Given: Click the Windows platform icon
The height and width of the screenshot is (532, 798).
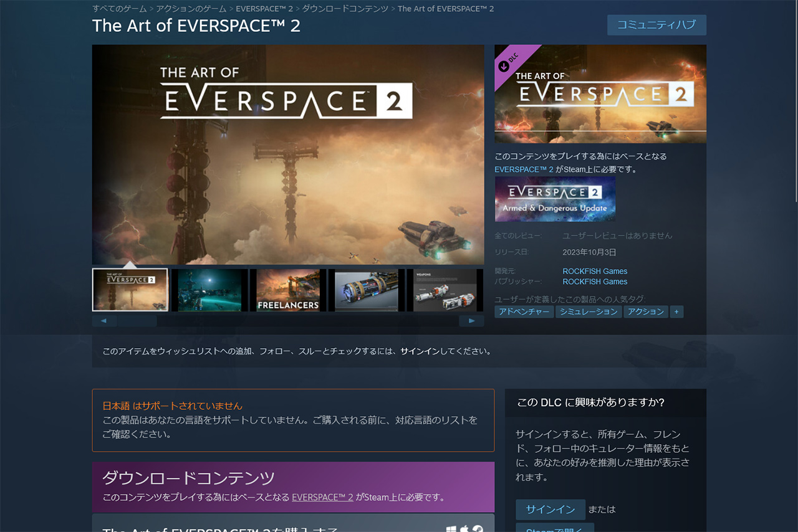Looking at the screenshot, I should click(451, 529).
